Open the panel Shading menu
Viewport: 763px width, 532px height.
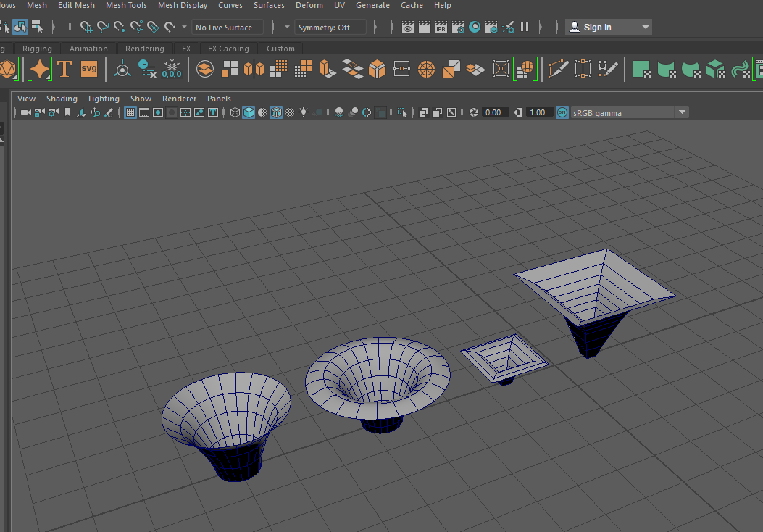coord(62,99)
